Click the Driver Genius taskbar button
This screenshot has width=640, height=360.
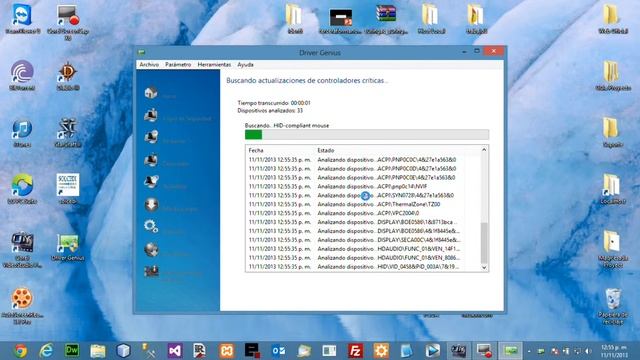point(510,351)
